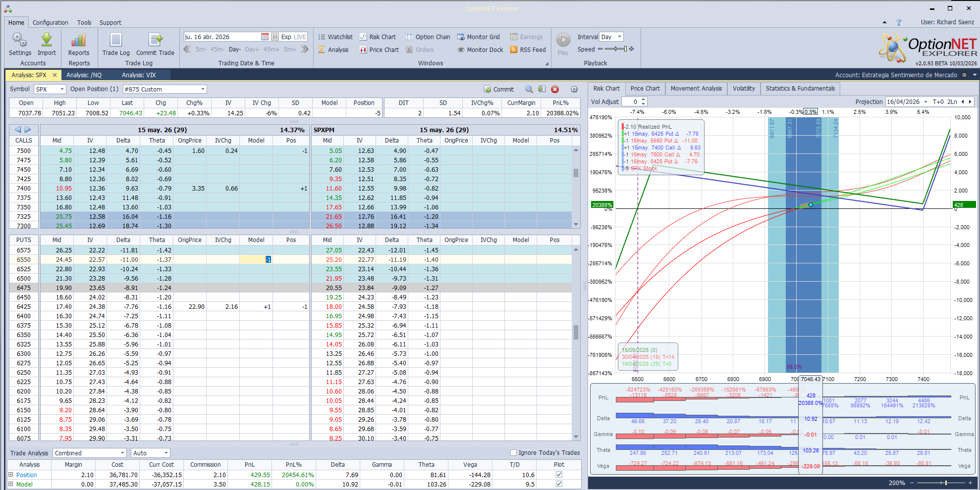Click the trading date input field
Viewport: 980px width, 490px height.
(x=221, y=37)
